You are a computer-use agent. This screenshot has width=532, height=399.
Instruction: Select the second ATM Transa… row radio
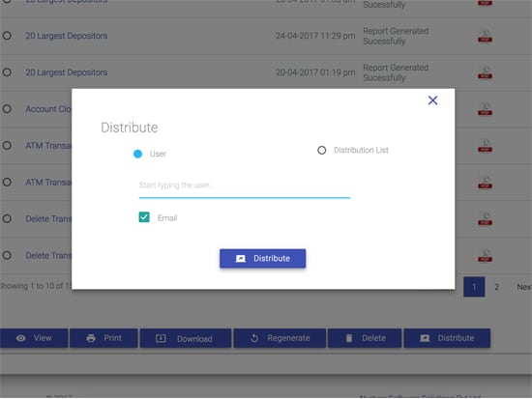pos(7,182)
